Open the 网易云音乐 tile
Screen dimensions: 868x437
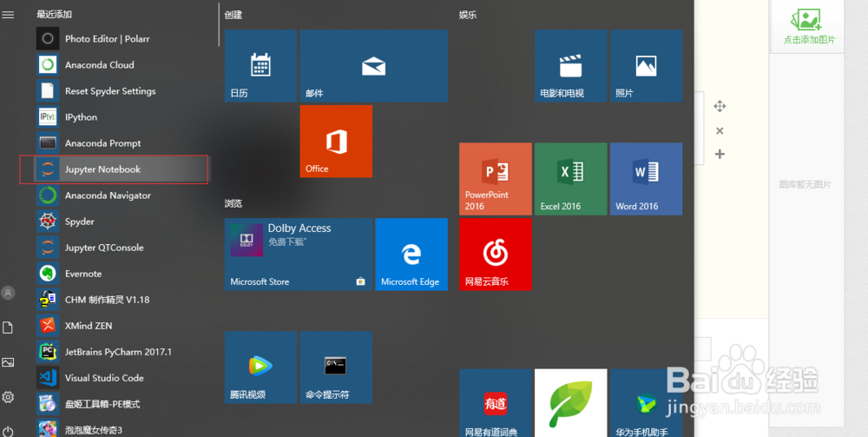tap(496, 255)
